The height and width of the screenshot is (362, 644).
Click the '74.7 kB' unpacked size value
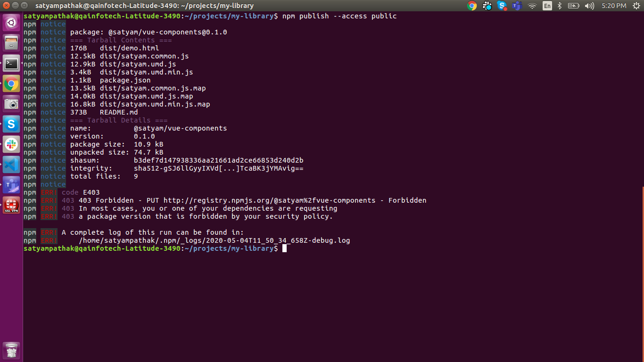[149, 152]
